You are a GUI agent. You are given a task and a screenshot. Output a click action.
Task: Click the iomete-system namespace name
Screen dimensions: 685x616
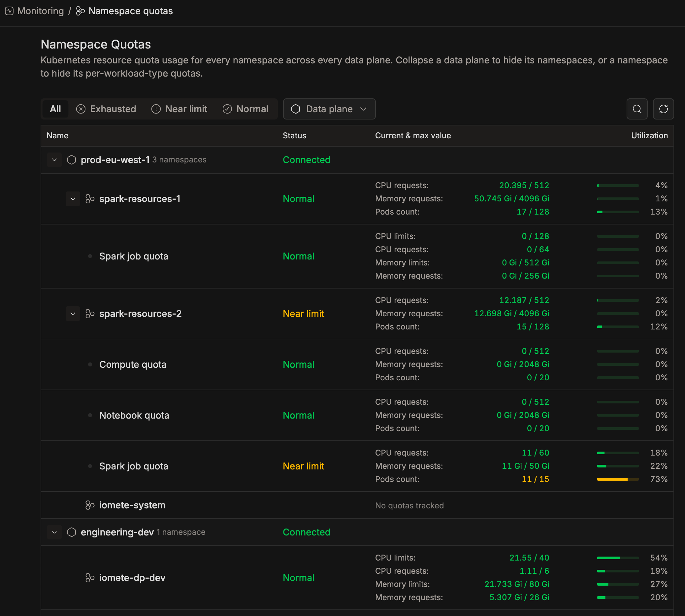[x=132, y=505]
